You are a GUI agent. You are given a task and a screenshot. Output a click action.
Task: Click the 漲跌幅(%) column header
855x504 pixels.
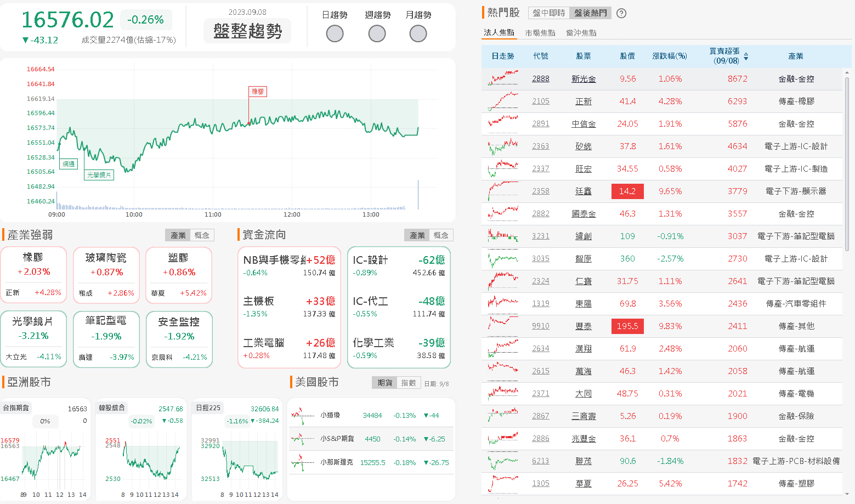670,56
